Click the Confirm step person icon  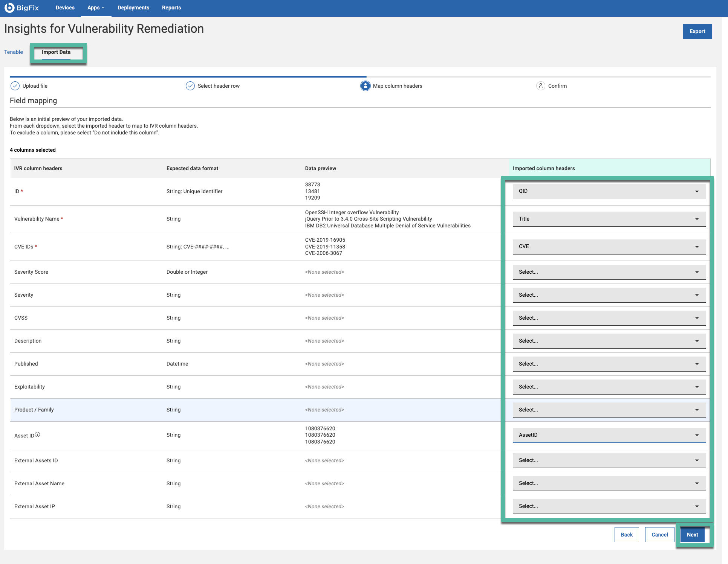[540, 86]
